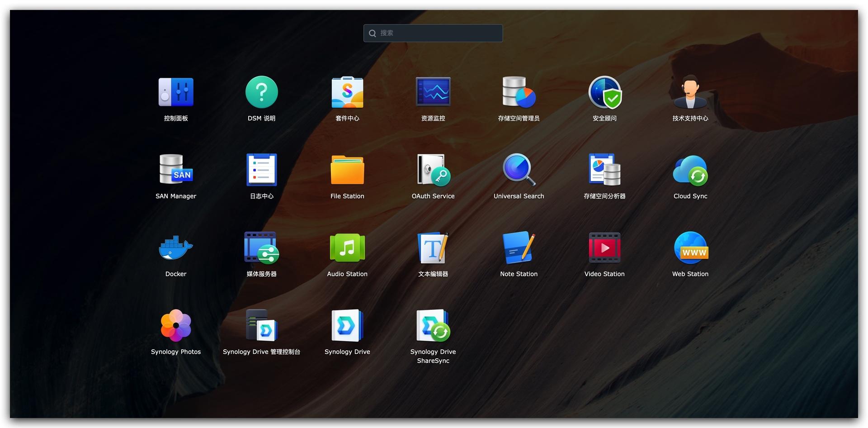Open Synology Drive 管理控制台 icon
Screen dimensions: 868x428
tap(261, 325)
